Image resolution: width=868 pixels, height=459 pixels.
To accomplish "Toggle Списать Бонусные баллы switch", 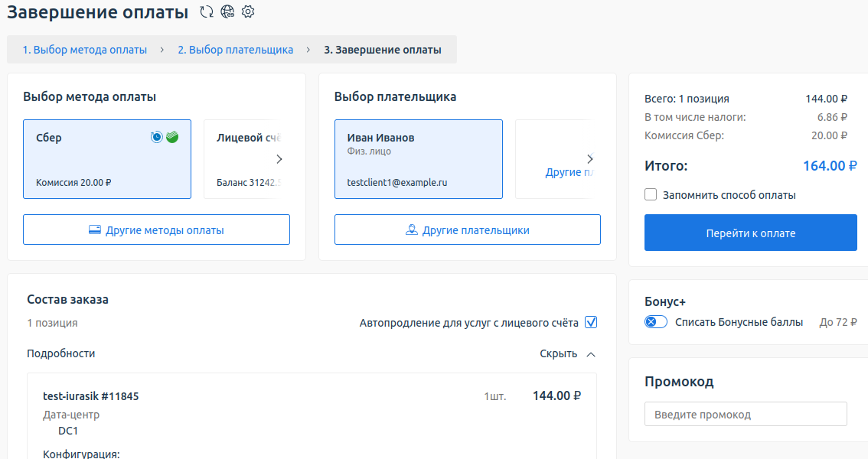I will [x=656, y=322].
